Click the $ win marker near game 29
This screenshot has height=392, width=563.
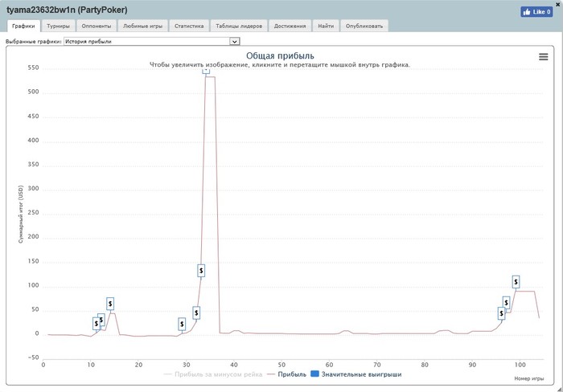click(182, 325)
